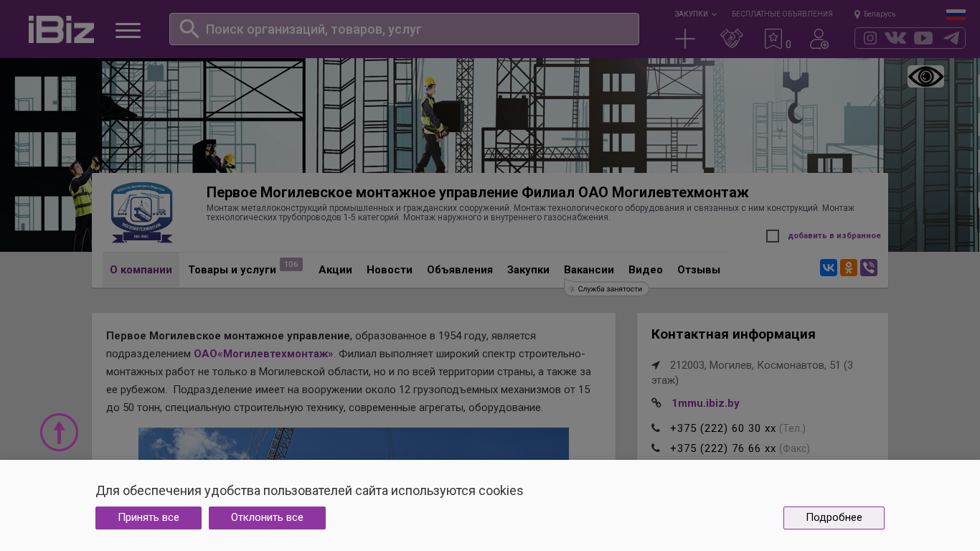Go to the Вакансии tab
The image size is (980, 551).
589,270
